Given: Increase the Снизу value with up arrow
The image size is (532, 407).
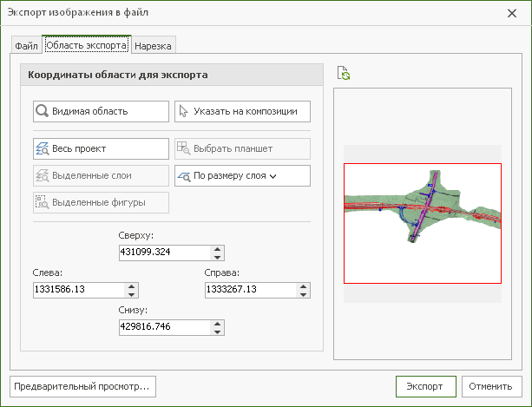Looking at the screenshot, I should tap(218, 324).
